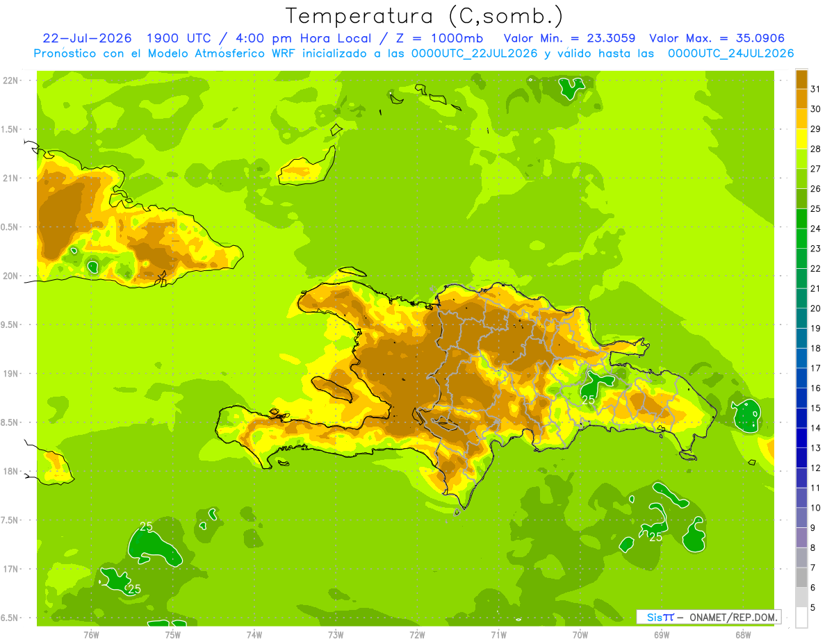The height and width of the screenshot is (644, 834).
Task: Click the "75W" longitude label
Action: point(173,634)
